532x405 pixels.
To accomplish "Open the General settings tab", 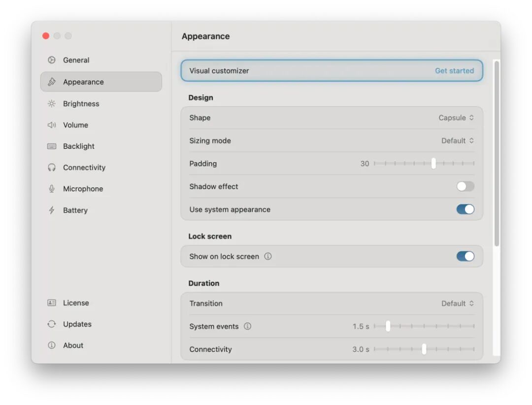I will pyautogui.click(x=101, y=60).
